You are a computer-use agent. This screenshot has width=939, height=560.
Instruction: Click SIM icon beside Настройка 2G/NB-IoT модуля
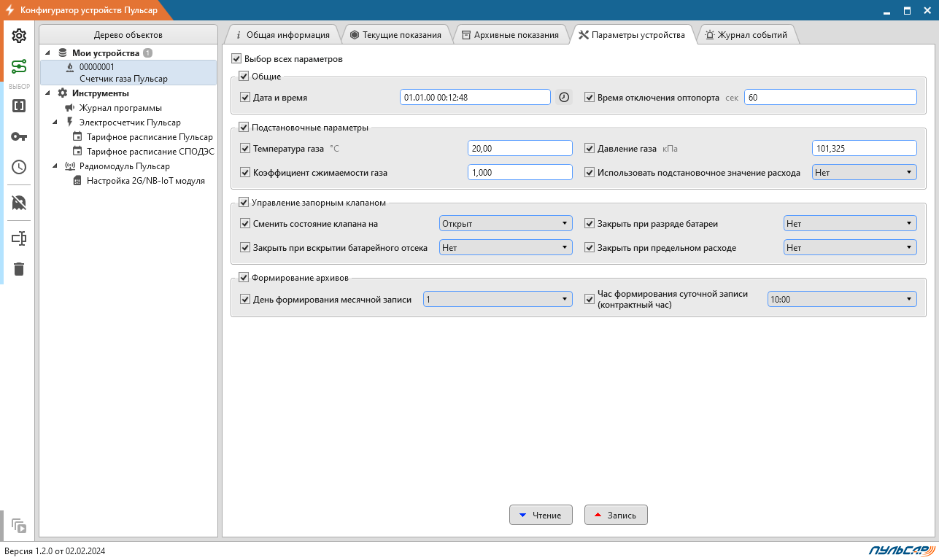click(77, 181)
